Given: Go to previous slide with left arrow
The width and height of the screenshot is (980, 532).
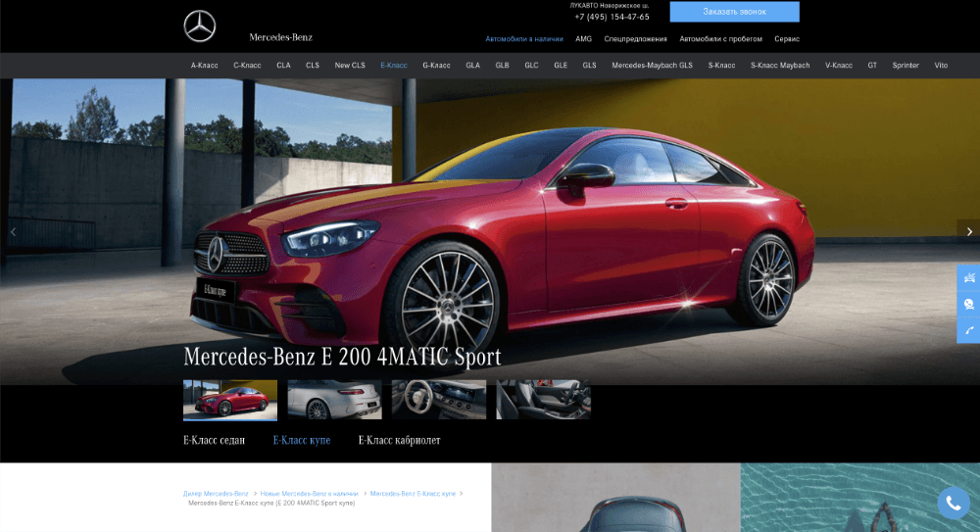Looking at the screenshot, I should click(13, 232).
